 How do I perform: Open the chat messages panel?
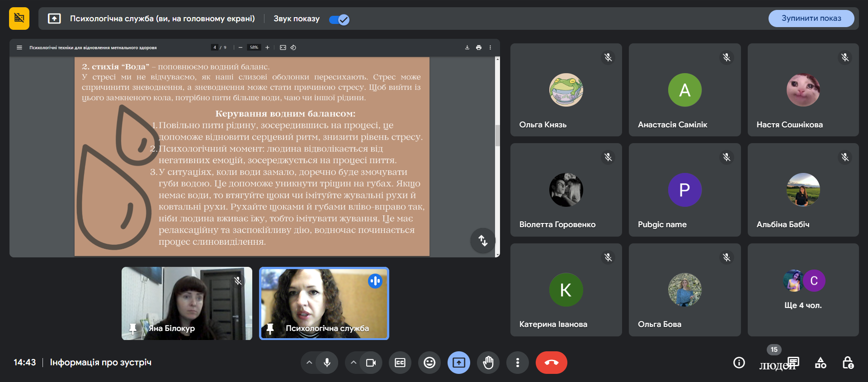point(793,363)
